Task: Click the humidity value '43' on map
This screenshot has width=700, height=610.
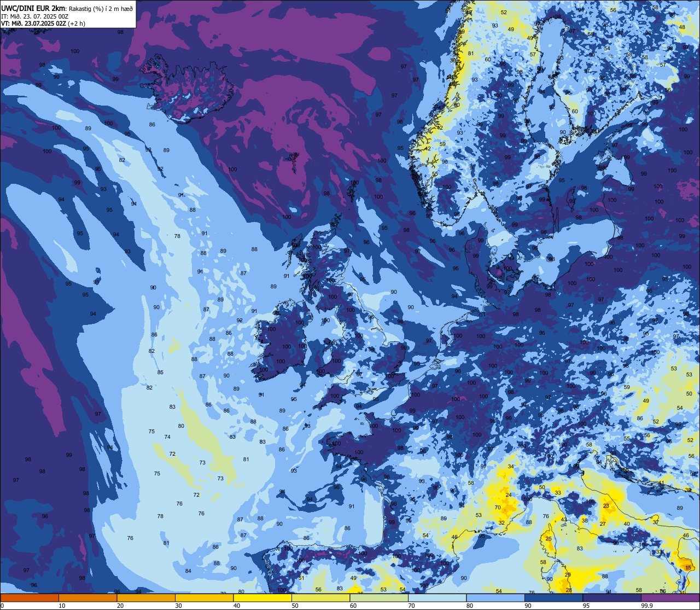Action: click(564, 520)
